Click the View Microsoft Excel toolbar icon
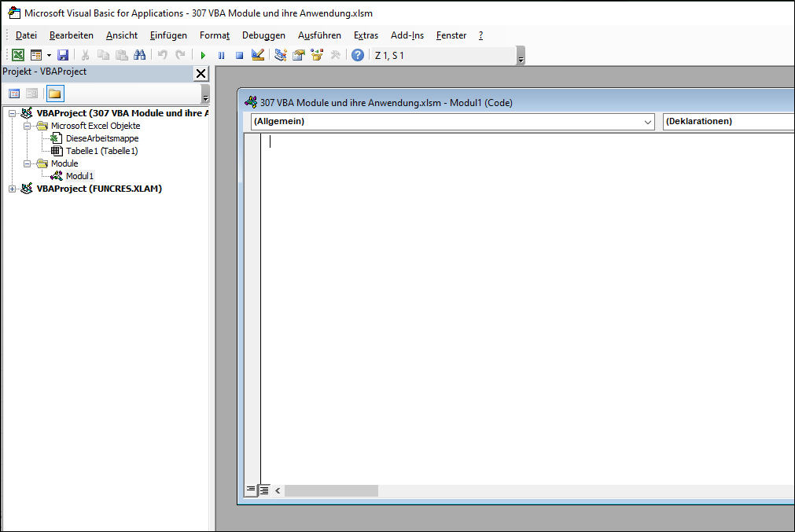The image size is (795, 532). 18,55
